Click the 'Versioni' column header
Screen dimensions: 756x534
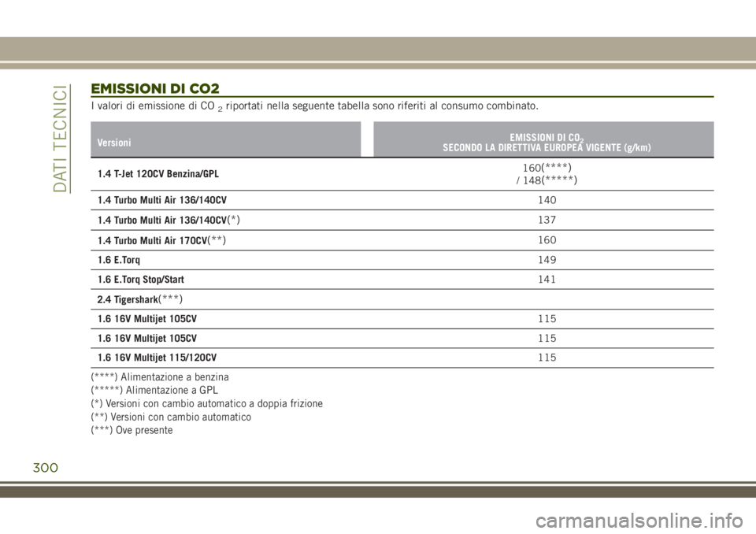click(113, 143)
